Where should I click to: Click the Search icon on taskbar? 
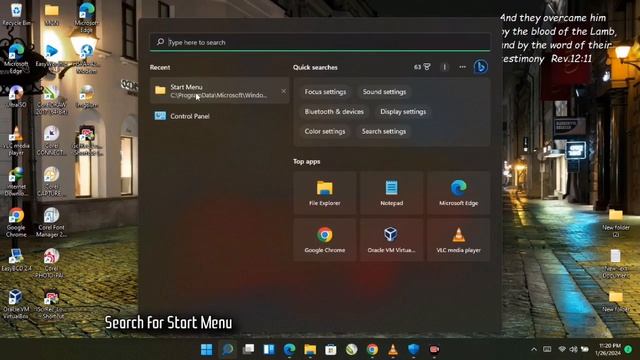click(x=228, y=349)
